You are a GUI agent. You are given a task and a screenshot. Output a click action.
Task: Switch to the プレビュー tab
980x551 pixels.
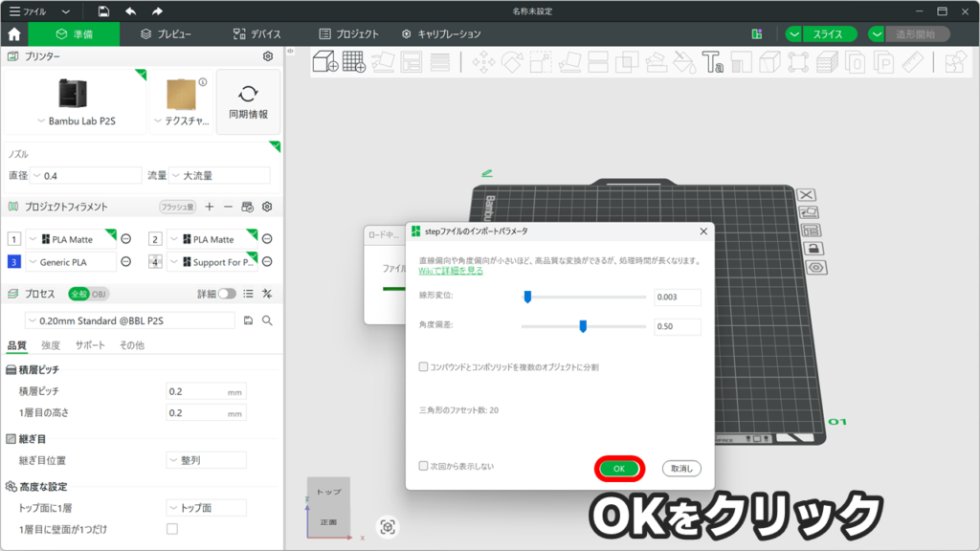165,33
